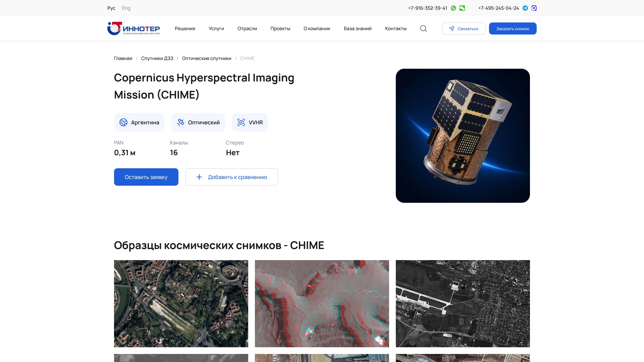Open the Telegram icon beside +7-495-245-04-24
This screenshot has height=362, width=644.
pos(525,8)
